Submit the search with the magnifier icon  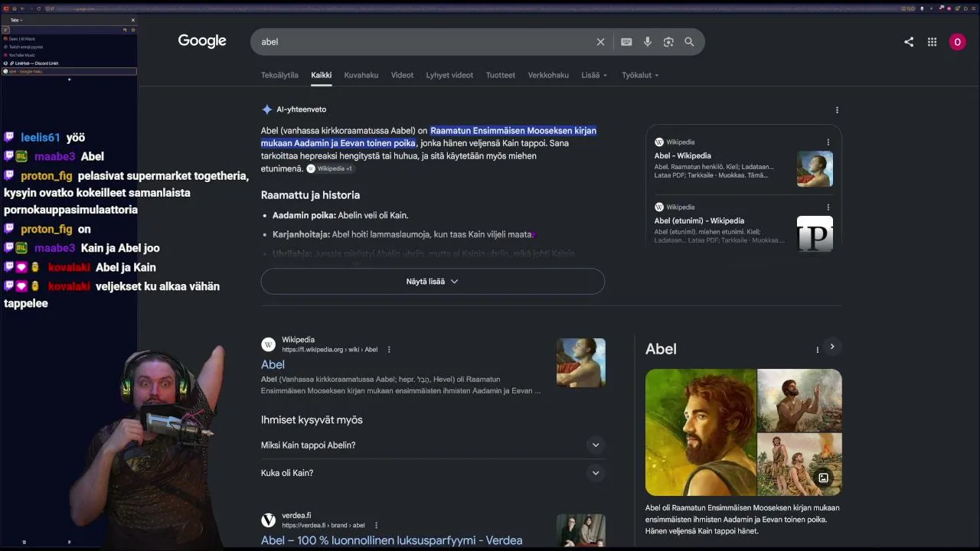coord(689,42)
